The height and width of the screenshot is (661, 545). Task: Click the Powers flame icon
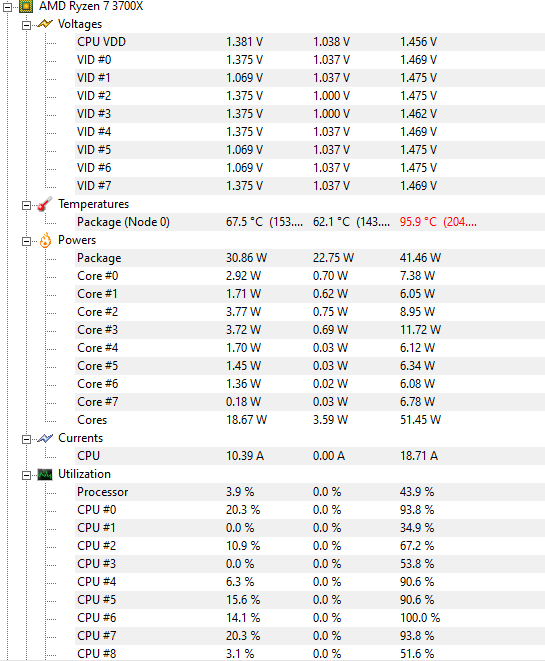click(x=45, y=240)
